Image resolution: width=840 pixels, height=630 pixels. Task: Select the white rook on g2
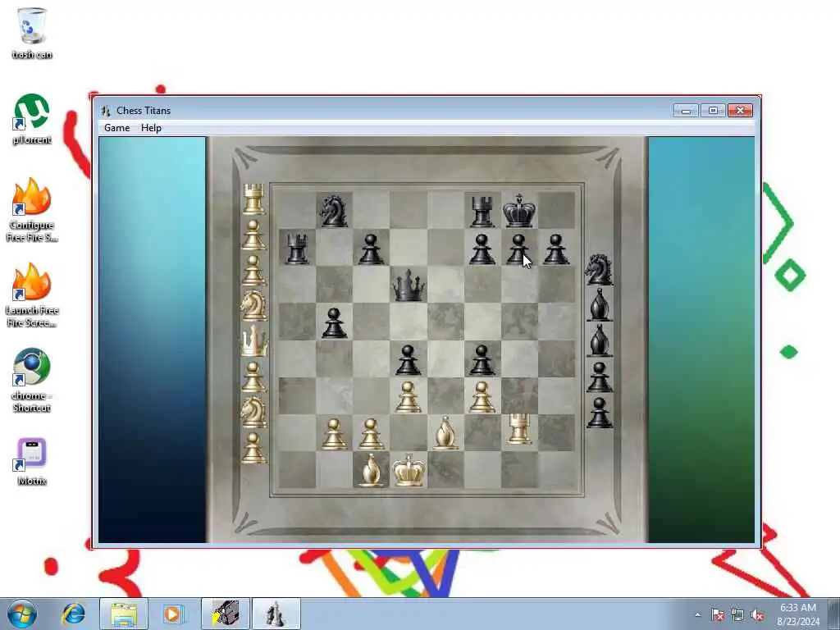click(x=518, y=429)
